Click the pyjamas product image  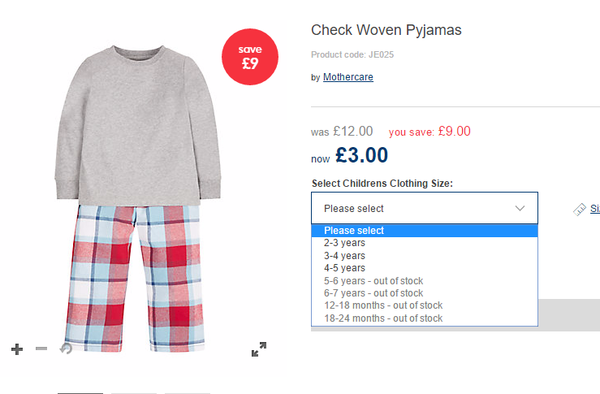coord(138,198)
